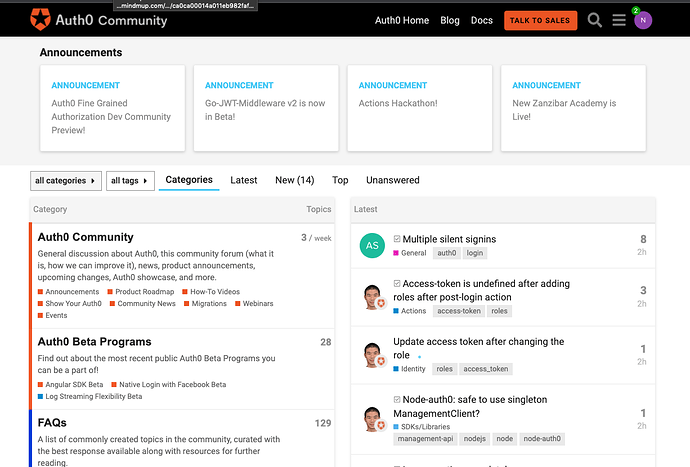The image size is (690, 467).
Task: Open Access-token is undefined after adding roles topic
Action: click(481, 290)
